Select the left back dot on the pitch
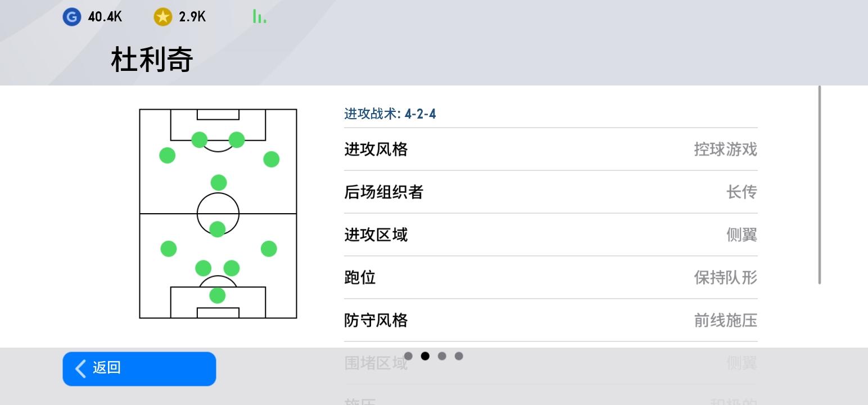 coord(169,249)
